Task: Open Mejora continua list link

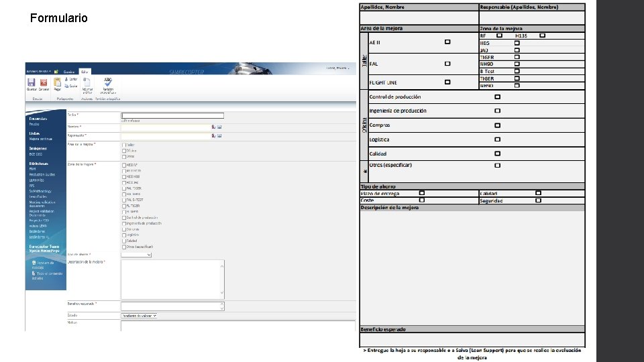Action: (x=40, y=139)
